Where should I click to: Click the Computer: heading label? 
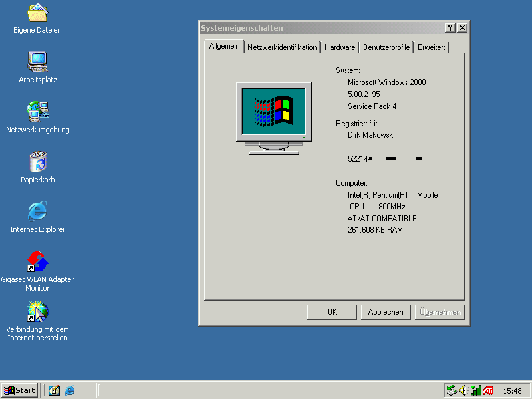352,183
